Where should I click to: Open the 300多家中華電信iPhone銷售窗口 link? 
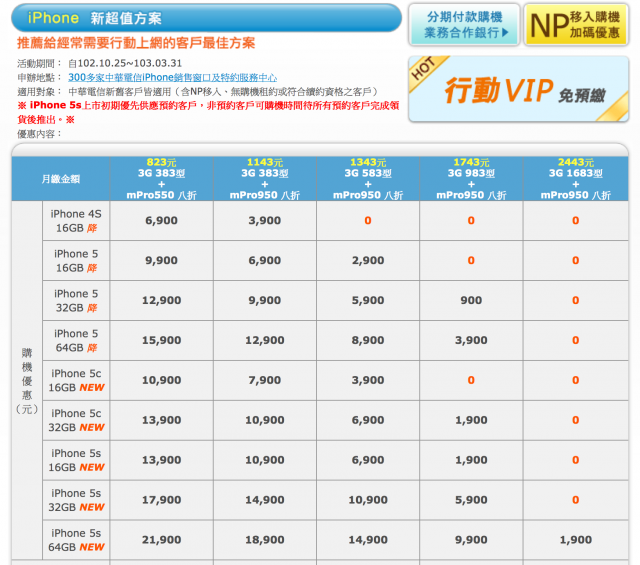(172, 77)
